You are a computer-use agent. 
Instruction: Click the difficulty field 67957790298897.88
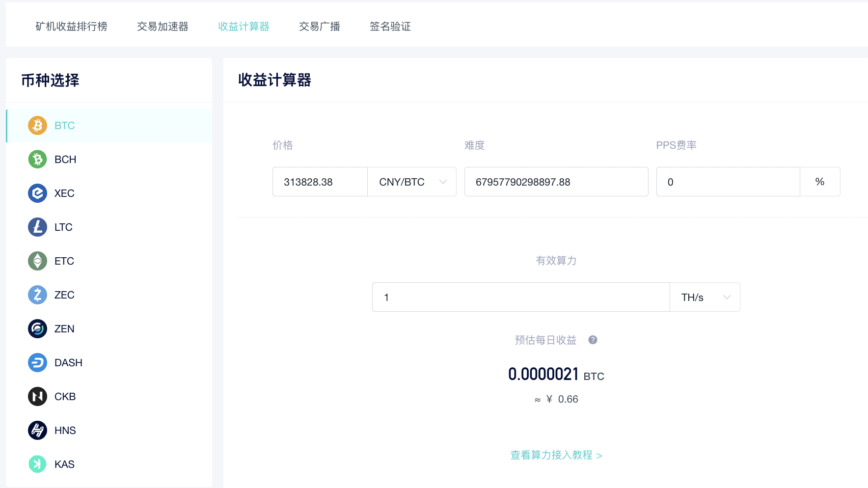click(556, 182)
